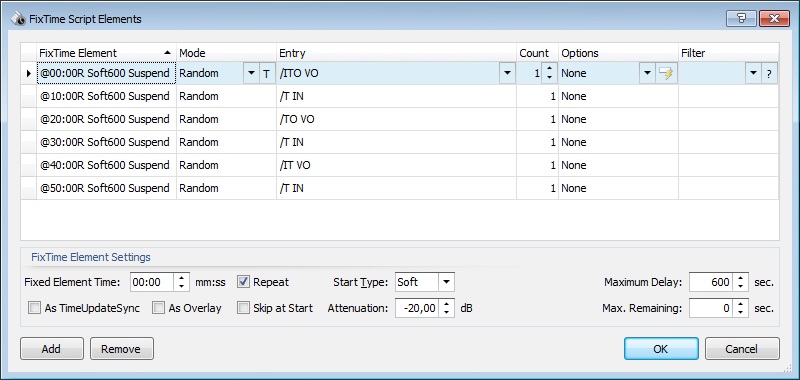Click the Add button
Image resolution: width=800 pixels, height=380 pixels.
pos(52,349)
